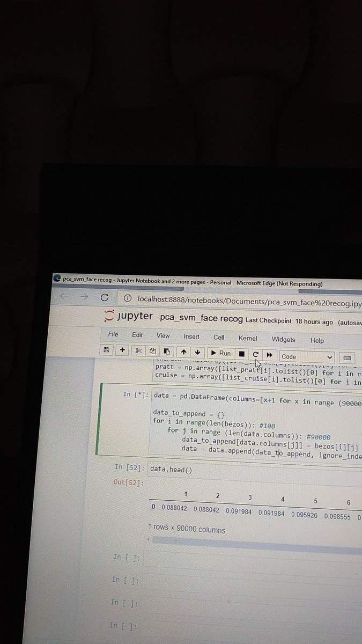Reload the page in Edge
Viewport: 362px width, 644px height.
105,297
